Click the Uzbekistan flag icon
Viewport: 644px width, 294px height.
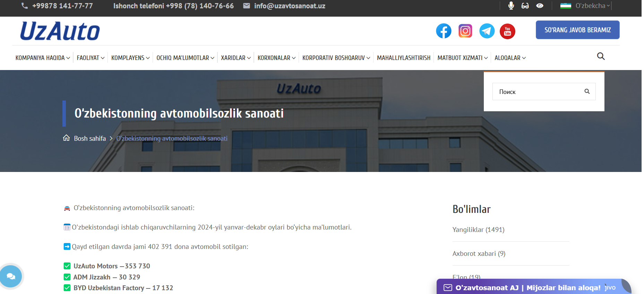pyautogui.click(x=566, y=6)
